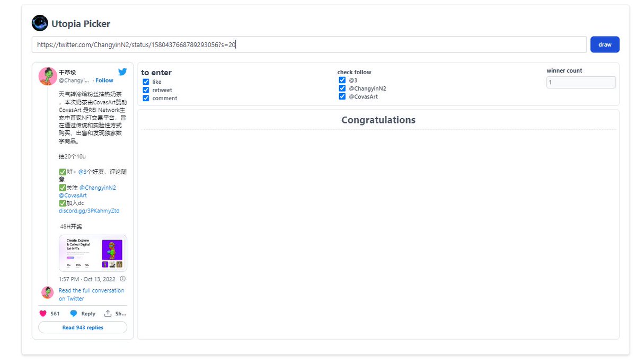Click the Utopia Picker title text
636x364 pixels.
[x=81, y=23]
